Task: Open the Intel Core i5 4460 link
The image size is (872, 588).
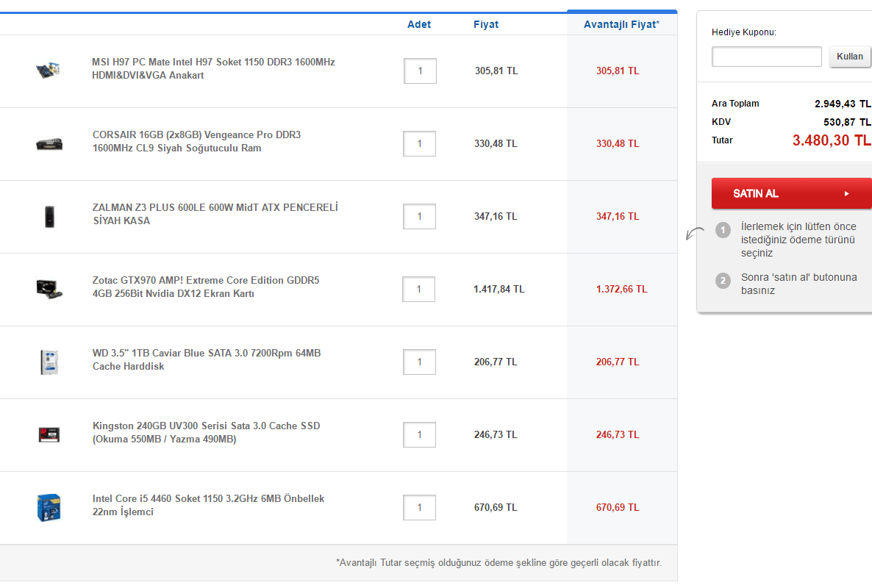Action: pos(208,505)
